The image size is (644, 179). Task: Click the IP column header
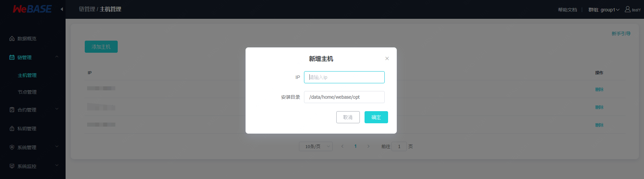[90, 73]
